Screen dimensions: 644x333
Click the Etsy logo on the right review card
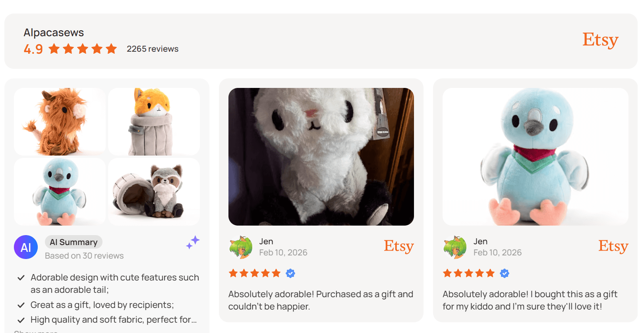pos(613,247)
